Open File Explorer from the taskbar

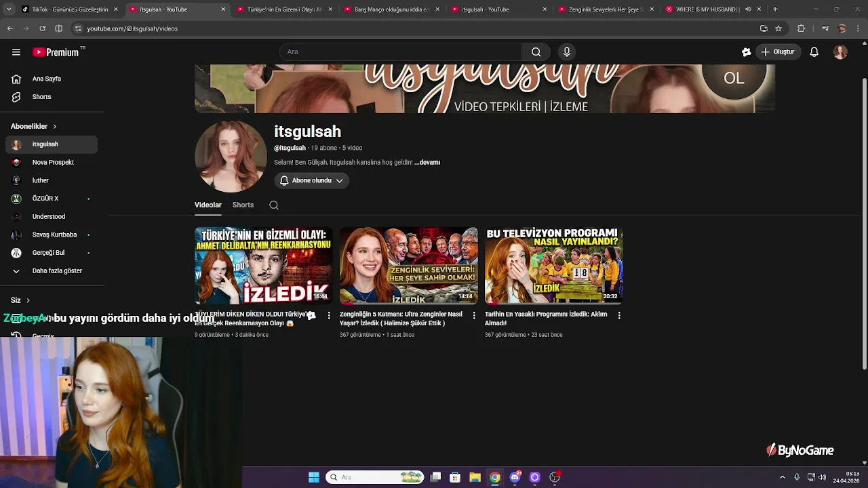[475, 477]
